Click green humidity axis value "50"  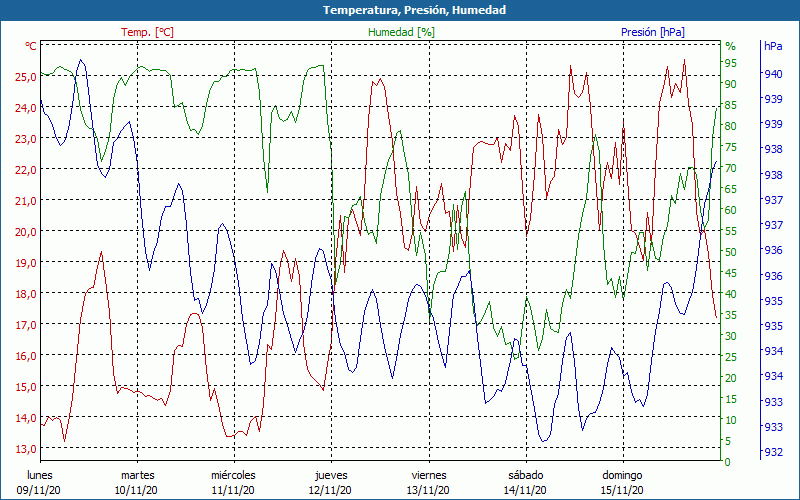[731, 252]
